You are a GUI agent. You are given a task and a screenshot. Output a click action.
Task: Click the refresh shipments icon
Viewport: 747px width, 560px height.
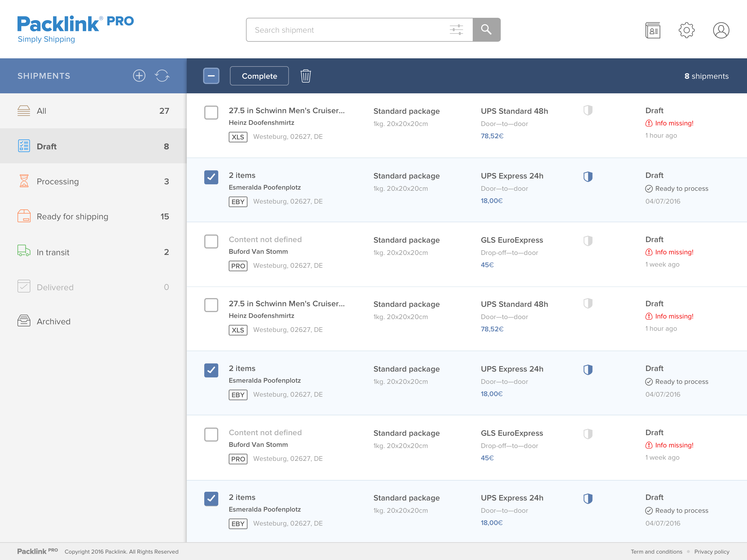(162, 76)
